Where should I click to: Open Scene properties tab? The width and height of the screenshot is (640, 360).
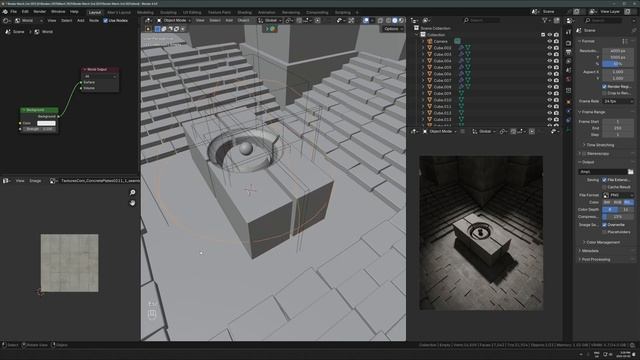coord(569,70)
